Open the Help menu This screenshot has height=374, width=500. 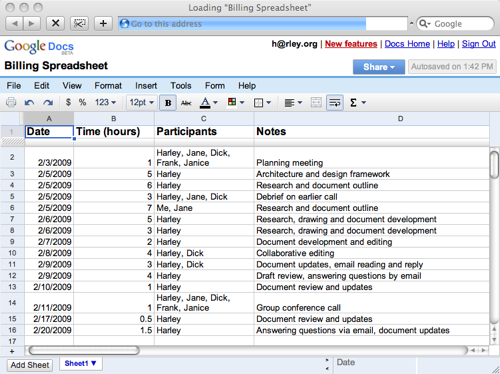tap(247, 86)
